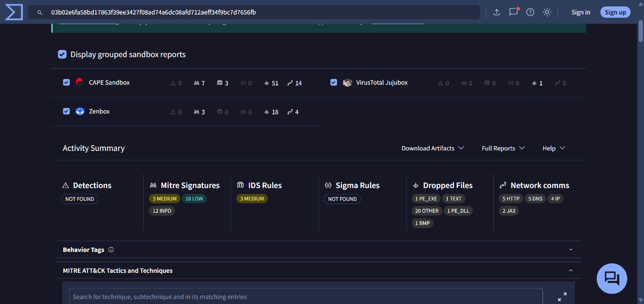
Task: Toggle the light/dark theme icon
Action: click(x=547, y=12)
